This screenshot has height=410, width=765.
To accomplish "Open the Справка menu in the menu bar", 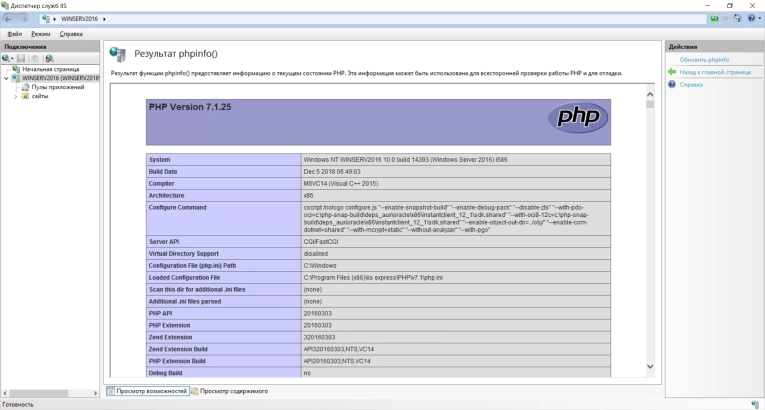I will 71,34.
